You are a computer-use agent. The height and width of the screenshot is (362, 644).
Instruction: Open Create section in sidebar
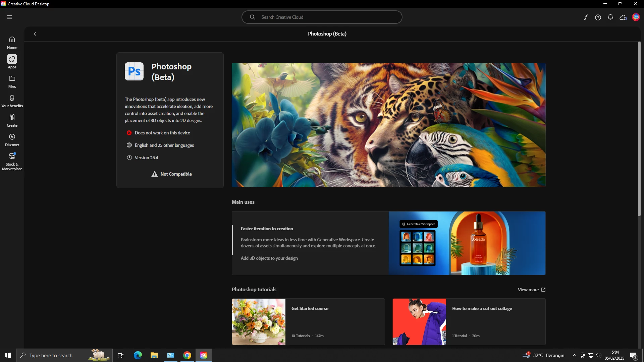tap(12, 121)
